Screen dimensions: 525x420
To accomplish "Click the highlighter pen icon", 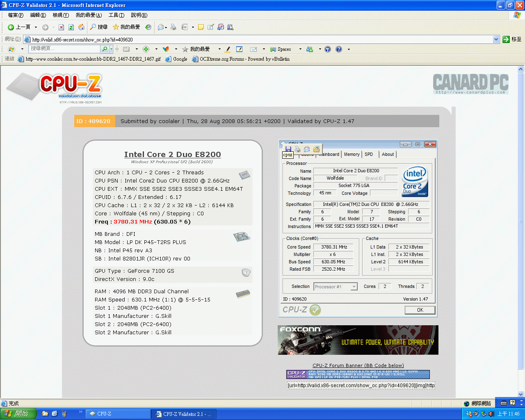I will point(228,49).
